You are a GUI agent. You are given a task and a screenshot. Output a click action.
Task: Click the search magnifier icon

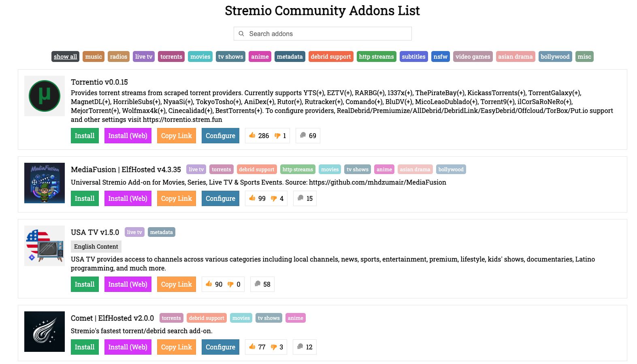point(241,34)
